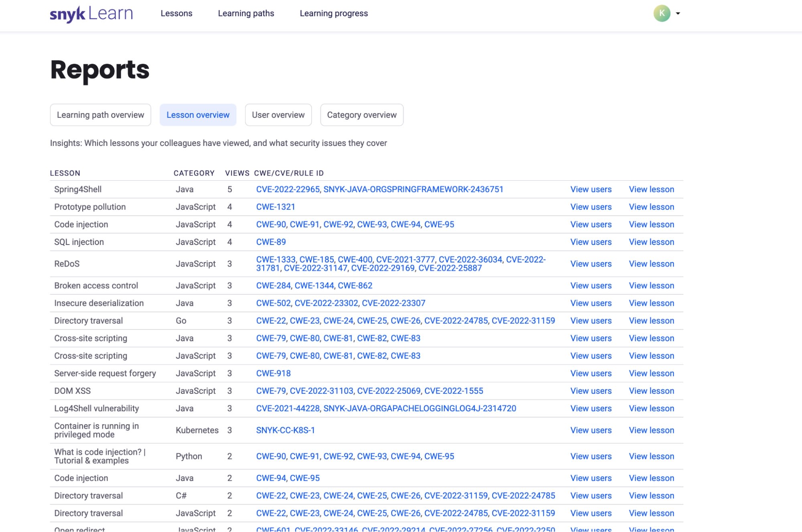Viewport: 802px width, 532px height.
Task: Click the CWE-1321 link
Action: pos(276,207)
